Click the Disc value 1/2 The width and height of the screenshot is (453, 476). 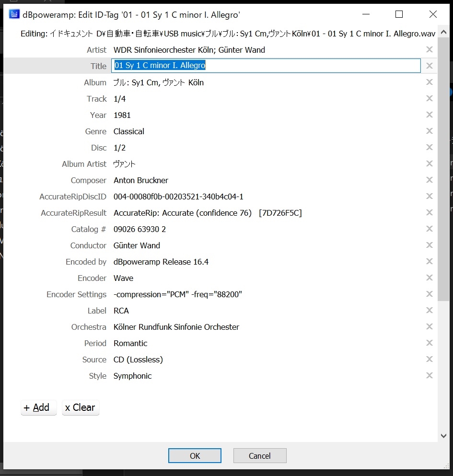[x=120, y=148]
